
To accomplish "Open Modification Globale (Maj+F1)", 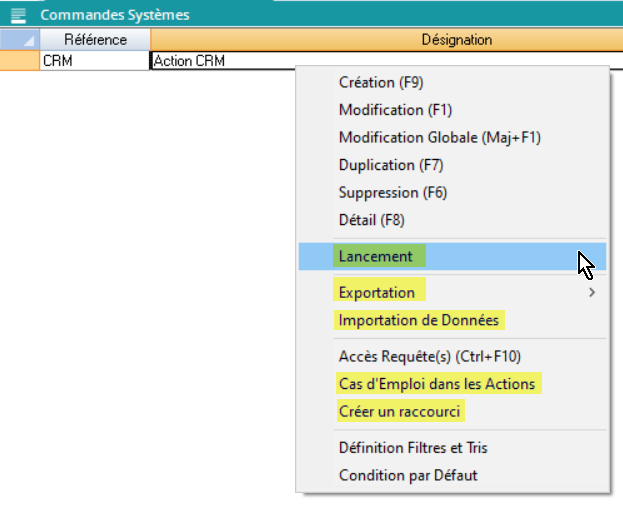I will pos(439,137).
